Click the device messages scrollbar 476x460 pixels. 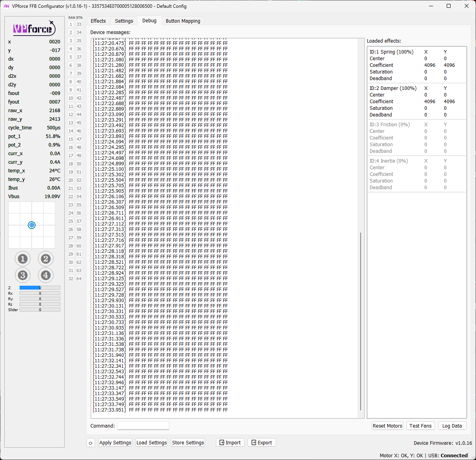click(x=360, y=320)
